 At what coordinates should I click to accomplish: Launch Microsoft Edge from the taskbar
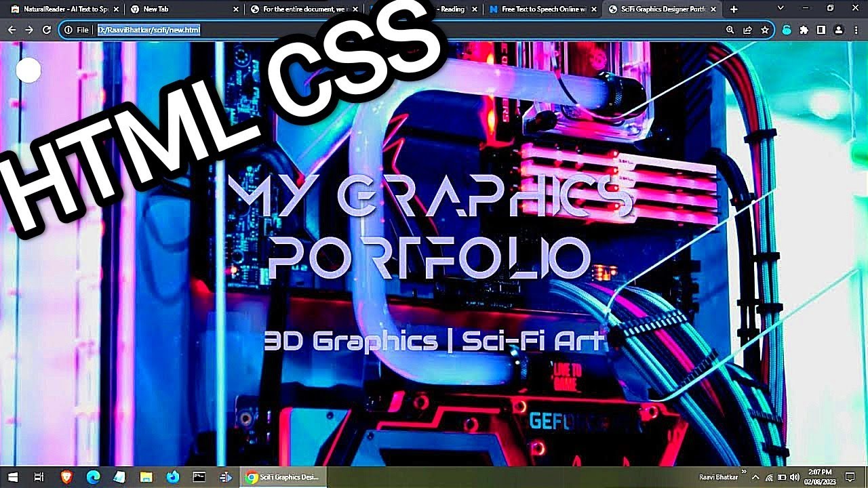tap(93, 477)
